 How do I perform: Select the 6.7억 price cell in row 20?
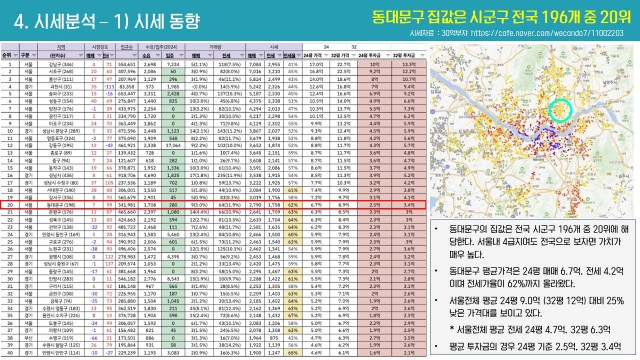click(x=316, y=205)
